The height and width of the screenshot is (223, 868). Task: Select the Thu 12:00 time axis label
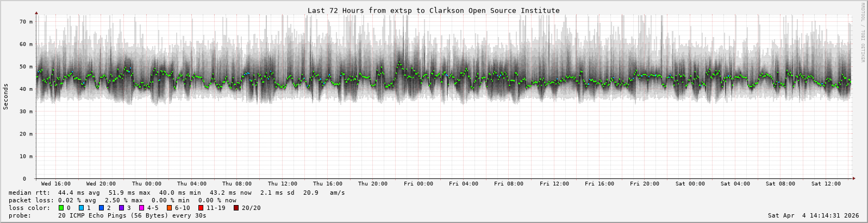click(x=282, y=184)
